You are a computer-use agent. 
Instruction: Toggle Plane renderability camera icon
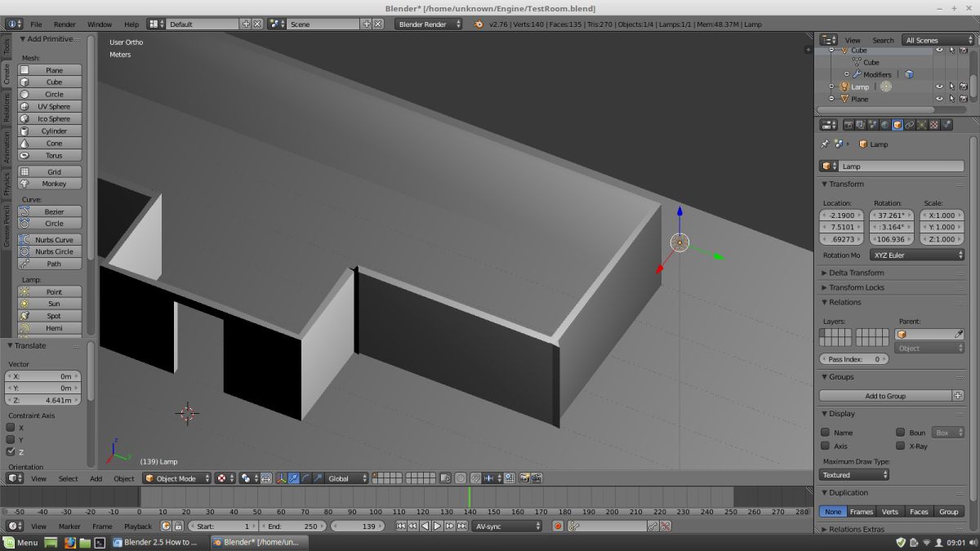click(x=964, y=99)
